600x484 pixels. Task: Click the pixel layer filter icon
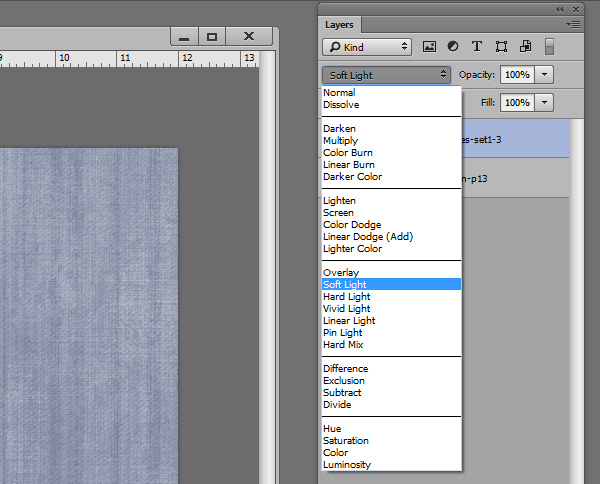pos(430,46)
